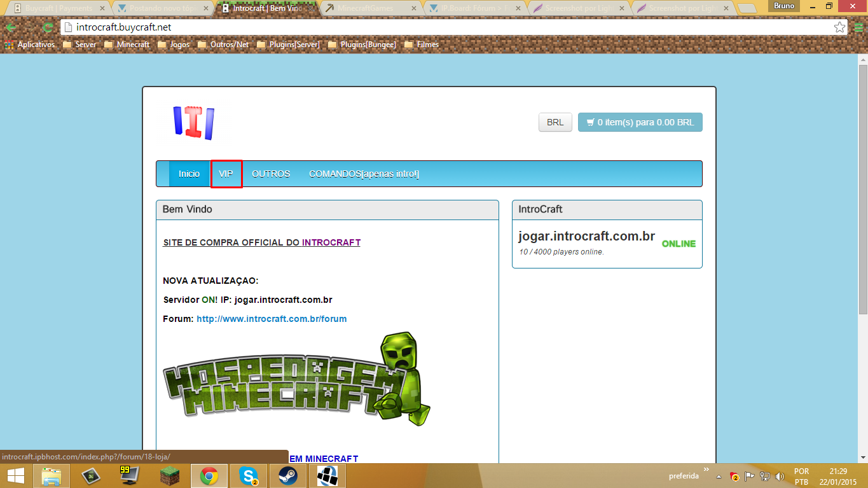Click the 10 / 4000 players online text
The height and width of the screenshot is (488, 868).
(561, 252)
